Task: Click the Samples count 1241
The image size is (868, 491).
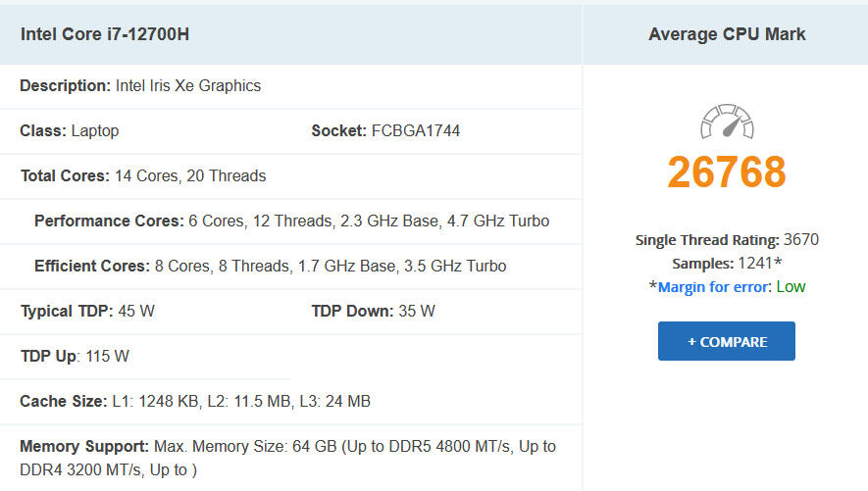Action: 755,264
